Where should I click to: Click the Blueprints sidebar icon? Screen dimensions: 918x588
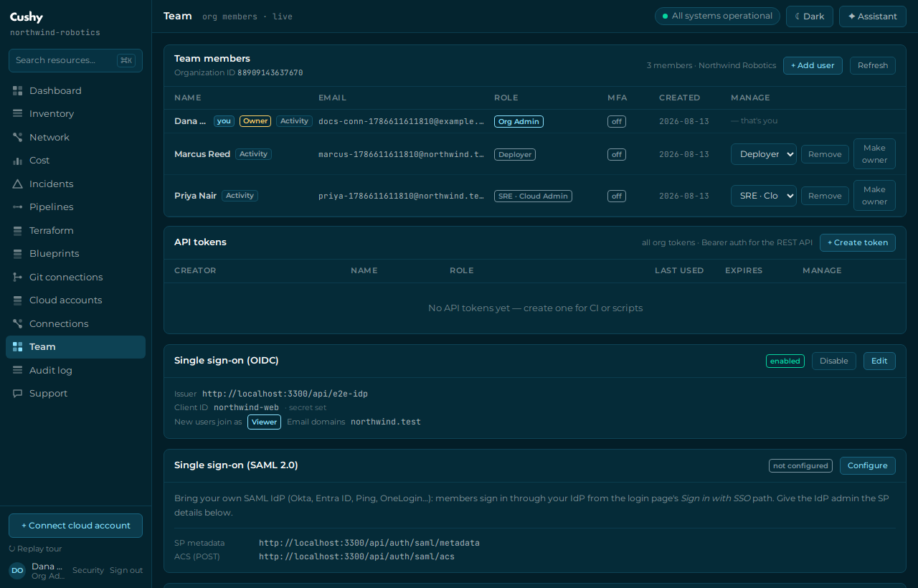point(17,254)
